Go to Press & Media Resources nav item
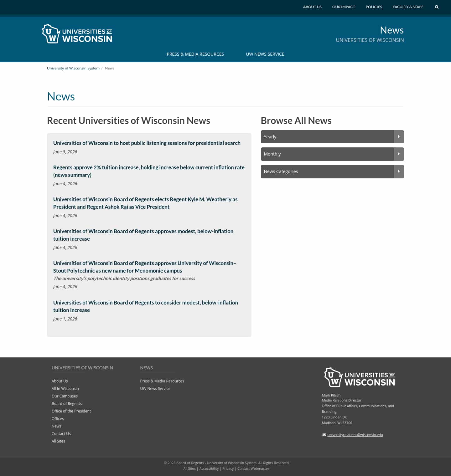The width and height of the screenshot is (451, 476). (195, 54)
